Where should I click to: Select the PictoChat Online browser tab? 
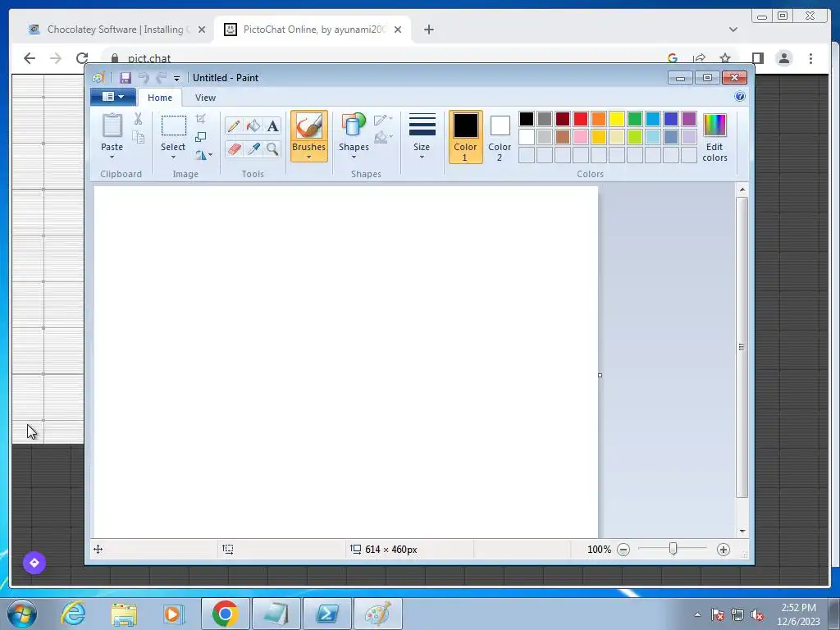point(313,30)
